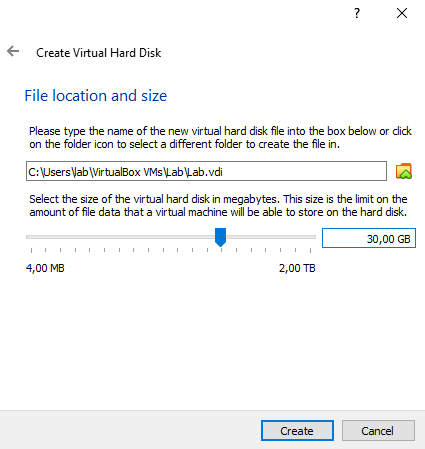Screen dimensions: 425x449
Task: Click the 4,00 MB minimum size label
Action: (x=45, y=268)
